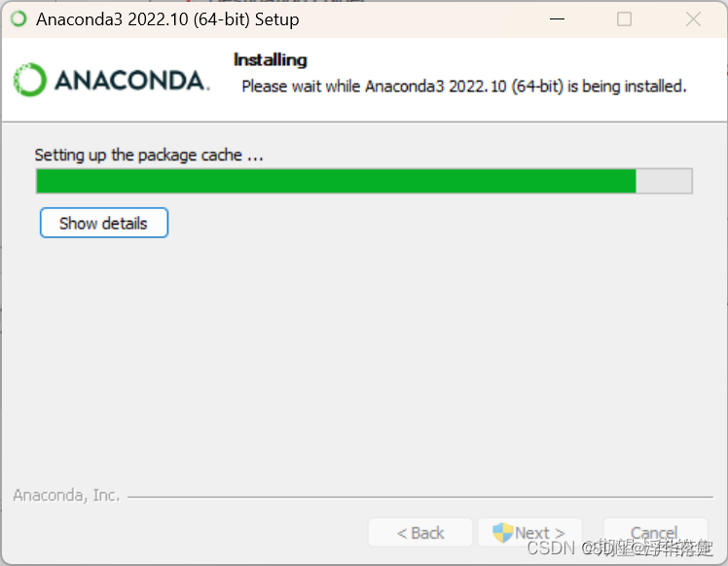Minimize the Anaconda3 Setup window
This screenshot has height=566, width=728.
(557, 19)
